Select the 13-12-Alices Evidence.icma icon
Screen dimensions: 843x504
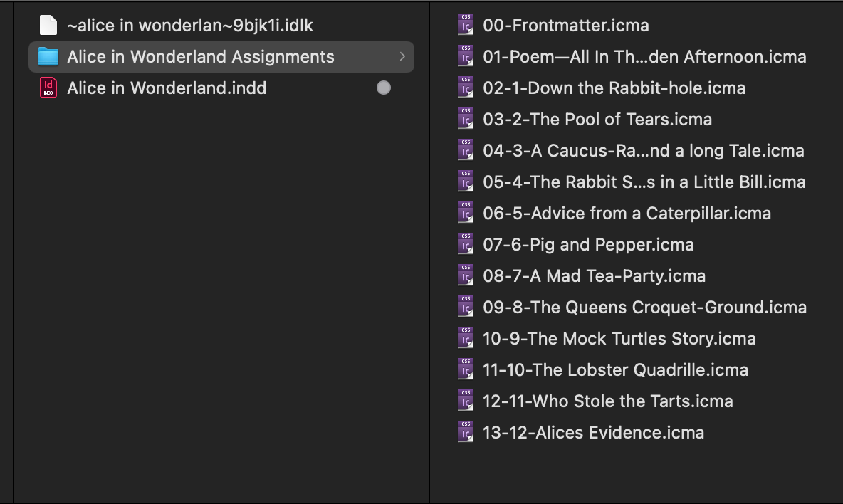(x=465, y=432)
